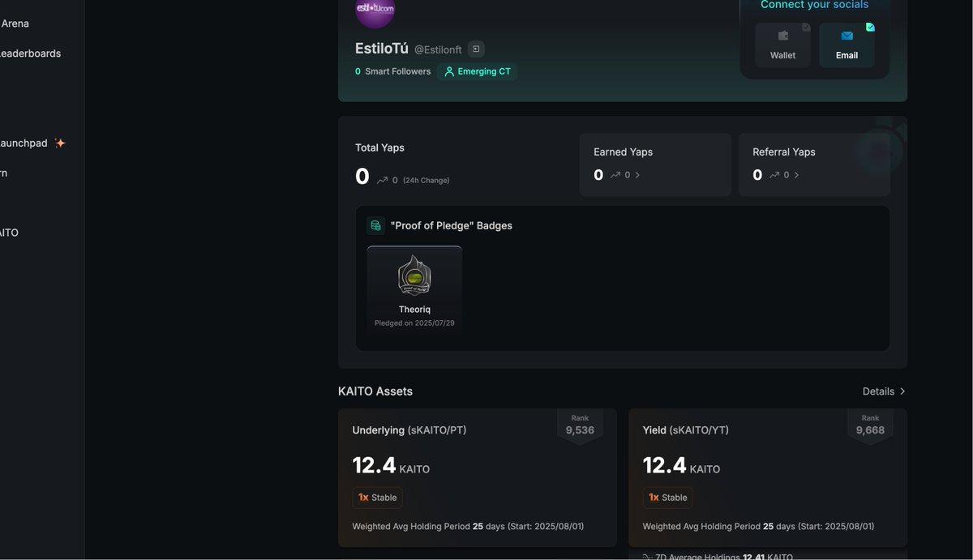
Task: Click the Underlying 12.4 KAITO value
Action: tap(391, 466)
